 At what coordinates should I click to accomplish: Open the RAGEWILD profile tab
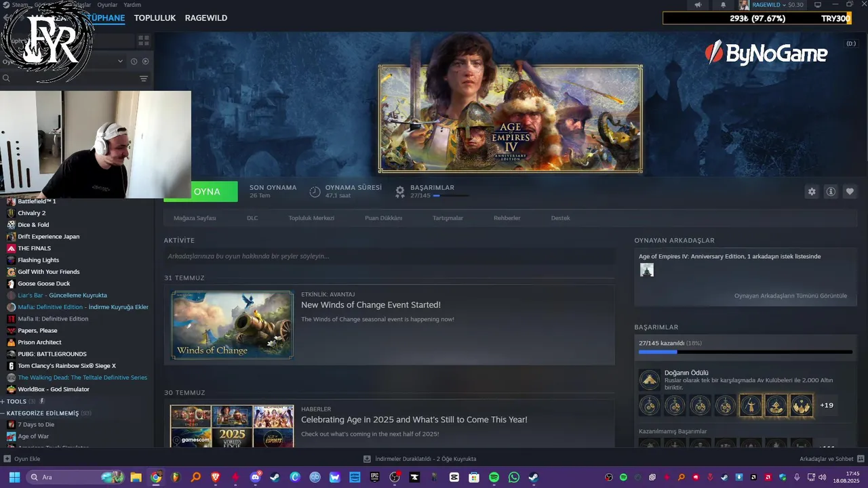pos(206,18)
